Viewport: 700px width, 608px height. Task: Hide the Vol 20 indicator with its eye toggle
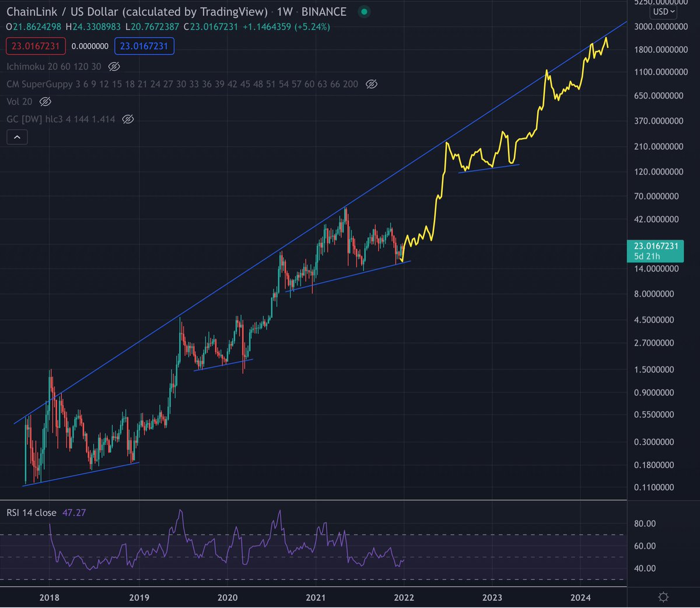coord(45,101)
